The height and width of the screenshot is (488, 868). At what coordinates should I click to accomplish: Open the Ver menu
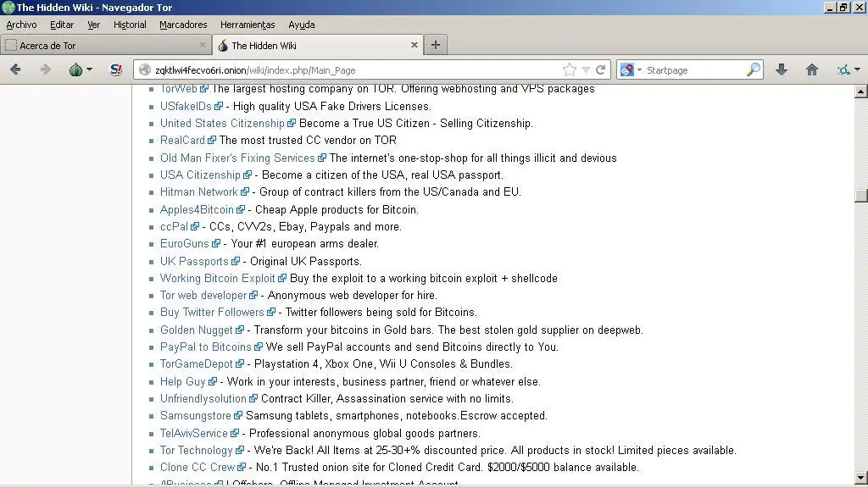[93, 25]
